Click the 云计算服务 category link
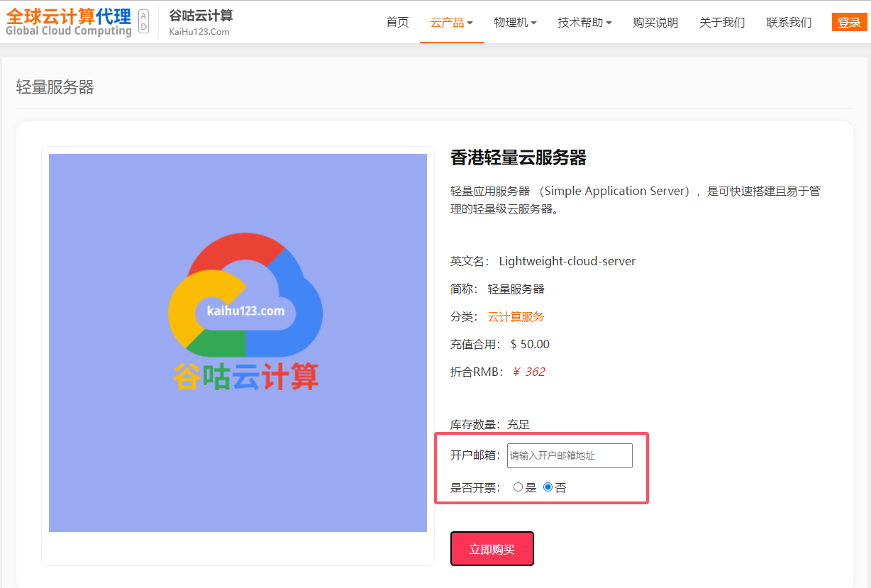 click(x=516, y=316)
